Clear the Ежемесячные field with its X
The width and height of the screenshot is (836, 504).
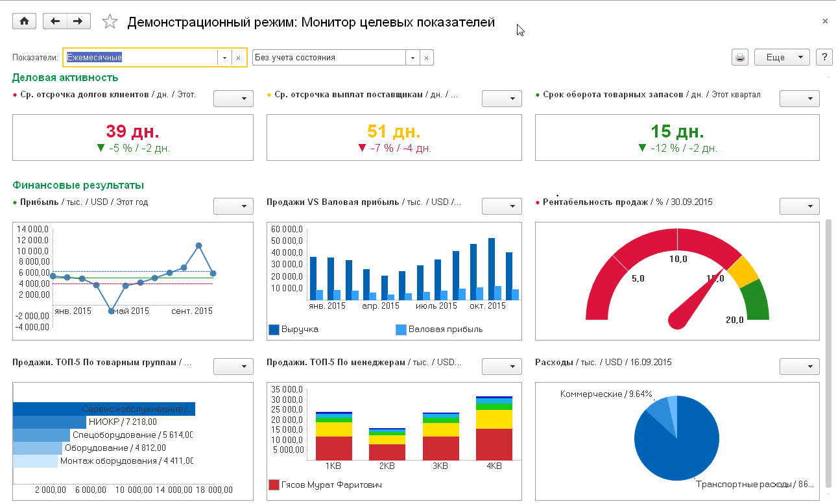point(238,58)
